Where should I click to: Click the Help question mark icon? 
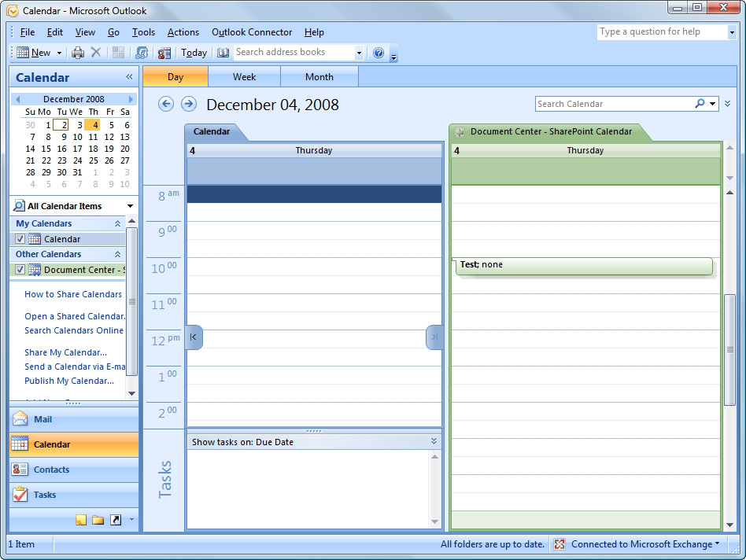pyautogui.click(x=379, y=53)
